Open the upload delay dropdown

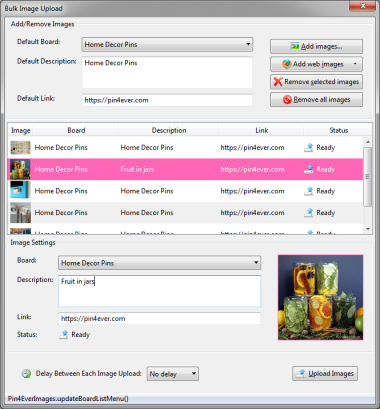[x=173, y=374]
